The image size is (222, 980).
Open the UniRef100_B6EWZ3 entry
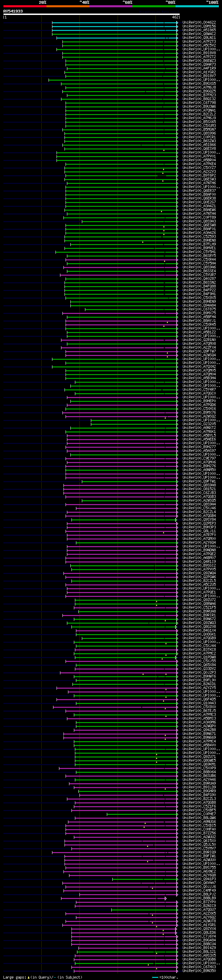pyautogui.click(x=199, y=60)
